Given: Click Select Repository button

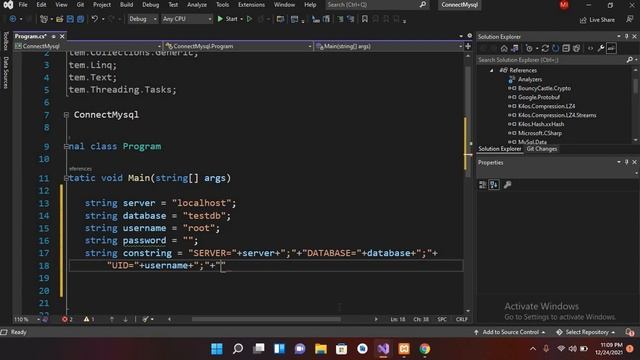Looking at the screenshot, I should point(586,332).
